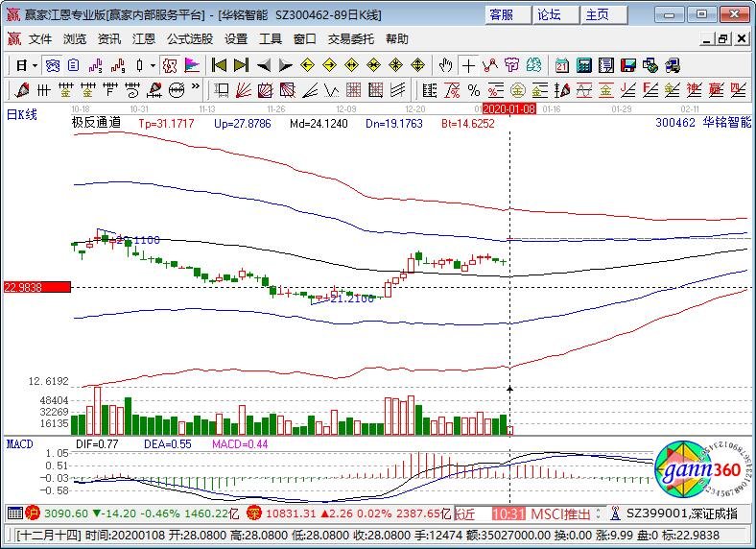
Task: Click the 论坛 button in title bar
Action: click(555, 15)
